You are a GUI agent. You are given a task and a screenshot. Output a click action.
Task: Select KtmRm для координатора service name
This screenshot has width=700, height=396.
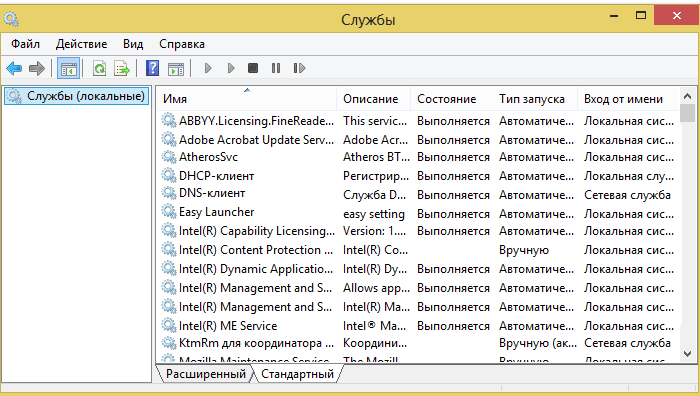click(256, 343)
